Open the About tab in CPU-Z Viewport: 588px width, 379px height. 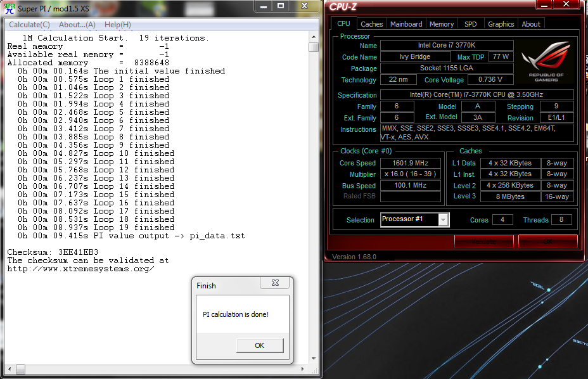point(531,24)
